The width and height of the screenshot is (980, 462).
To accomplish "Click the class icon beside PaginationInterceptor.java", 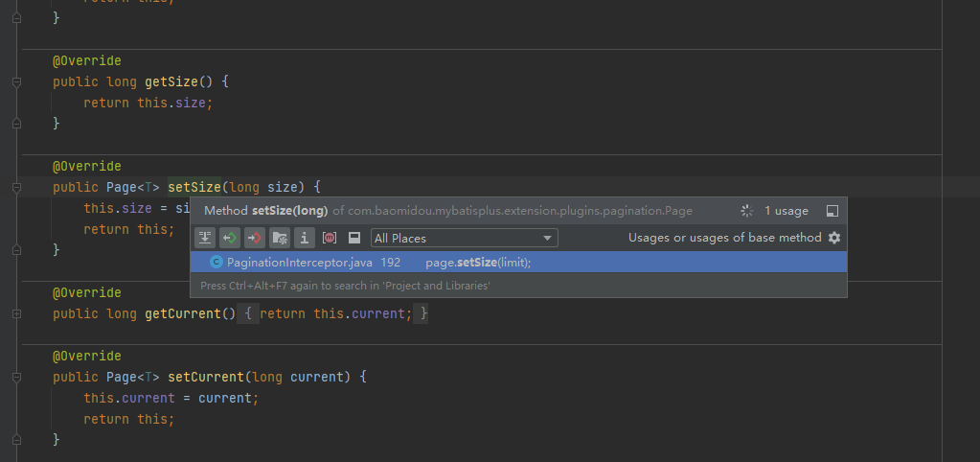I will click(217, 262).
